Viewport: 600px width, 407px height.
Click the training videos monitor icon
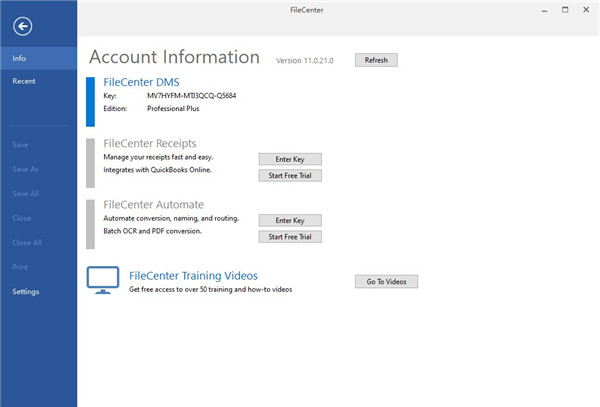103,280
